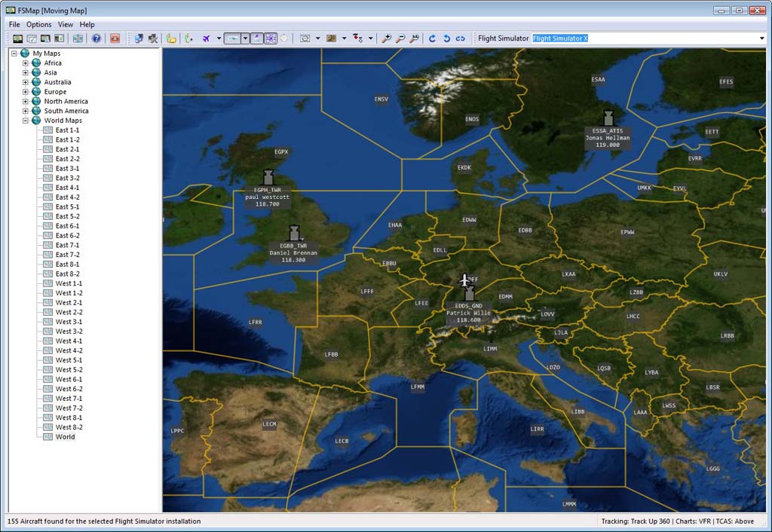772x532 pixels.
Task: Toggle the highlighted moving map mode button
Action: pyautogui.click(x=233, y=38)
